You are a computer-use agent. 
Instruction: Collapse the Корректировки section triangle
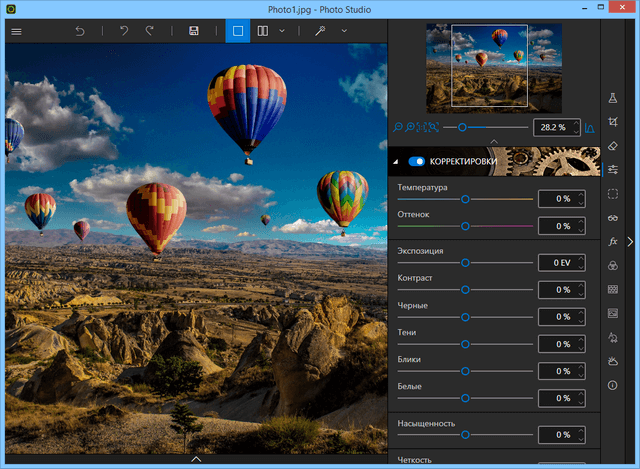tap(396, 161)
